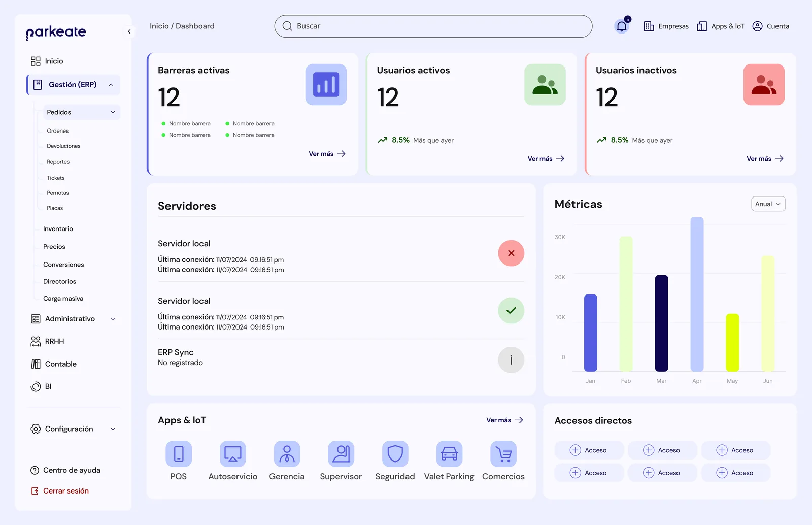Launch the Autoservicio app icon
This screenshot has width=812, height=525.
coord(233,453)
